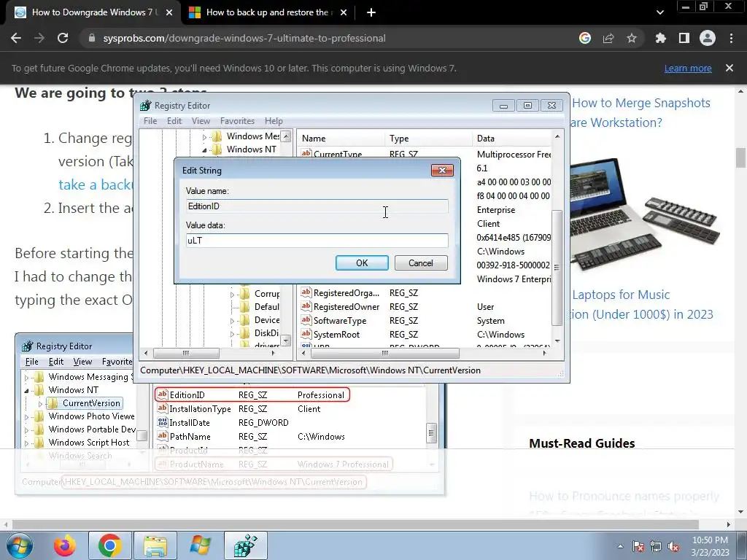
Task: Open a new Chrome tab
Action: click(x=371, y=12)
